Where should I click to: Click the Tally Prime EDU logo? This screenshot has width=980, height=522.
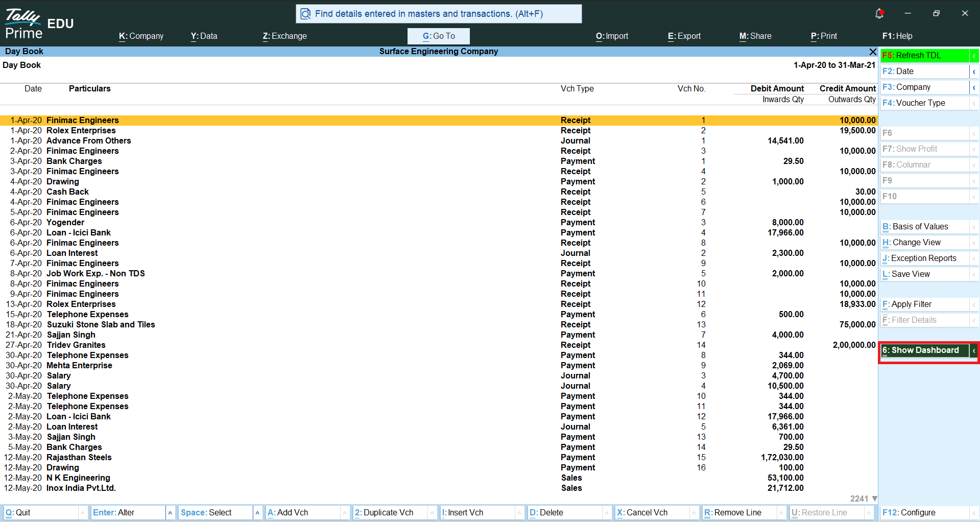tap(39, 25)
